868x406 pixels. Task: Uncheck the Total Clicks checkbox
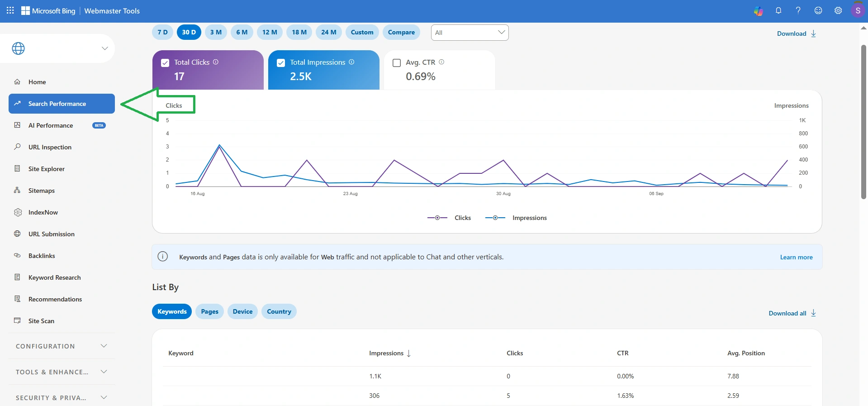165,63
